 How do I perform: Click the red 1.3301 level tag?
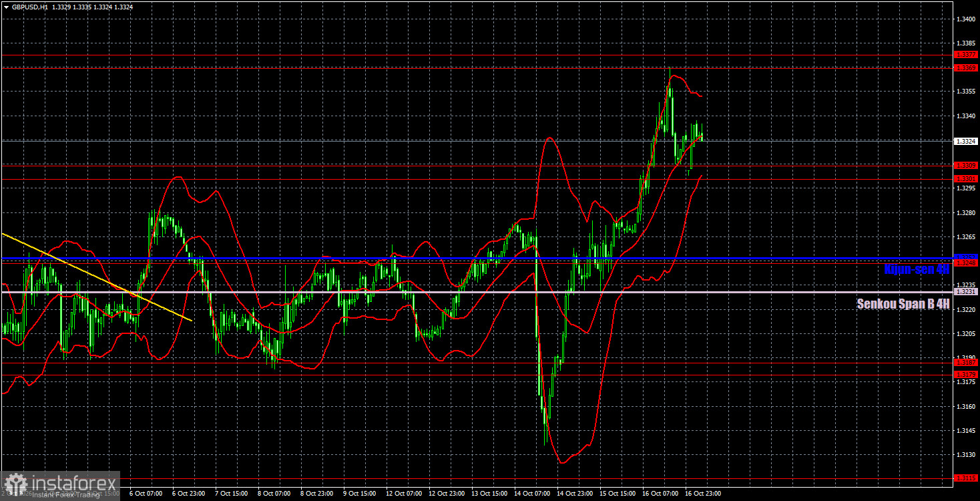pos(966,178)
